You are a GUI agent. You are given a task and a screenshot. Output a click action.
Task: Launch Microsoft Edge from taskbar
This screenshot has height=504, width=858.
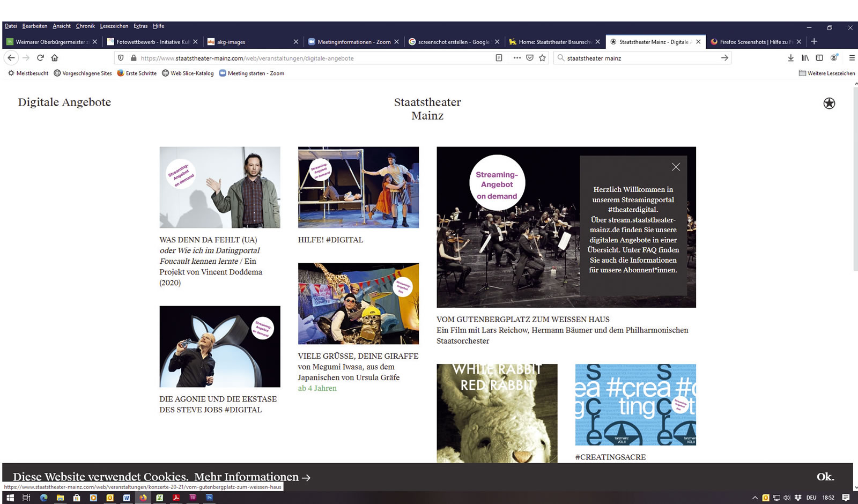[43, 498]
